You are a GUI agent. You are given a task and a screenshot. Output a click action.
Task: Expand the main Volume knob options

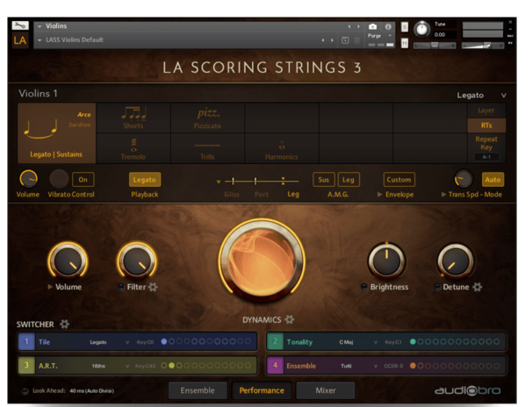pos(50,287)
